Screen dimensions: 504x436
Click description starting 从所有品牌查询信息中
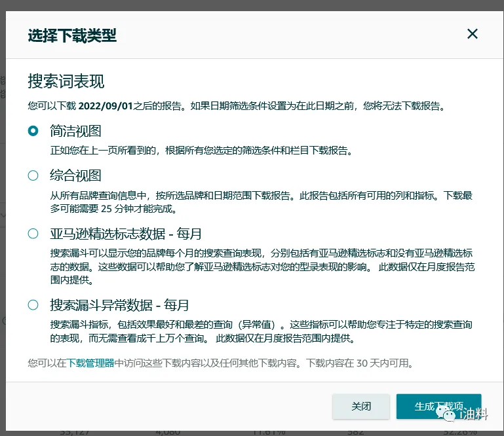(261, 202)
